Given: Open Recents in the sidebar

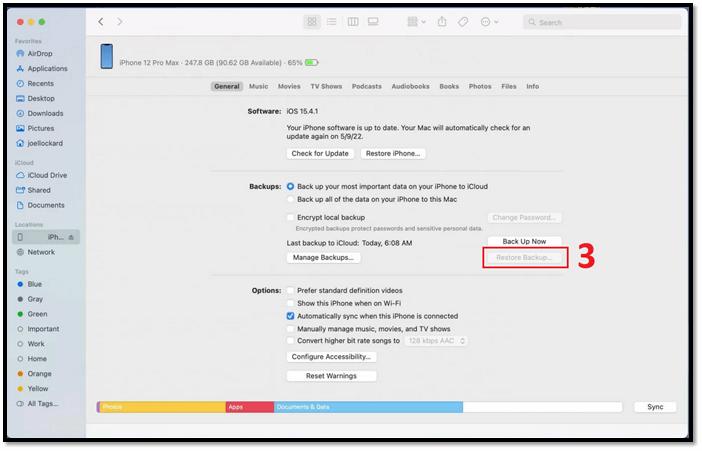Looking at the screenshot, I should pyautogui.click(x=40, y=84).
